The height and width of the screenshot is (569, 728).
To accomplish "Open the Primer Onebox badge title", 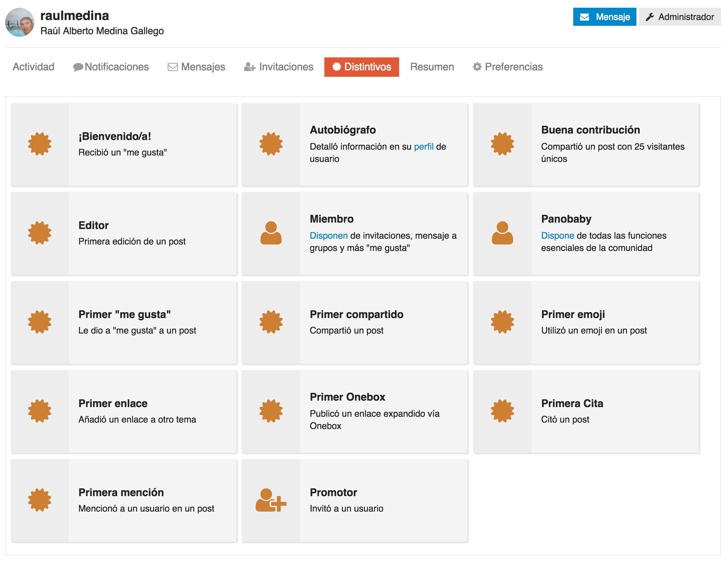I will 347,397.
